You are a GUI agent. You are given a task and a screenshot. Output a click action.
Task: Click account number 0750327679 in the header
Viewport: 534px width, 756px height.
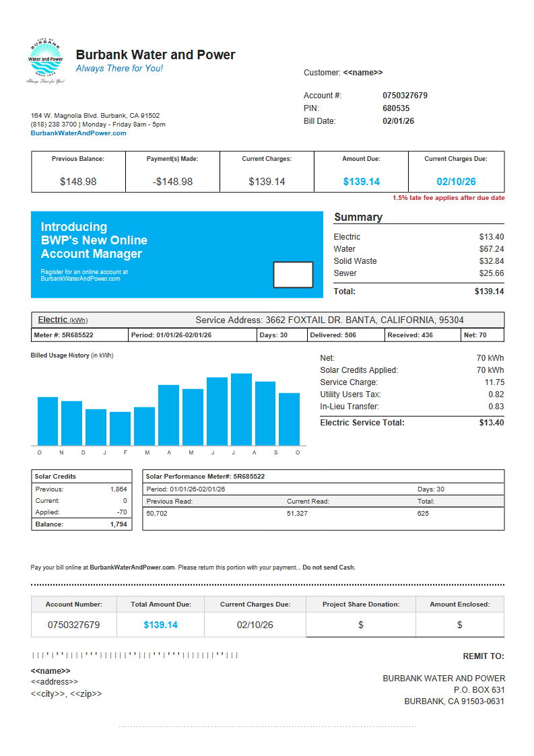pos(405,96)
